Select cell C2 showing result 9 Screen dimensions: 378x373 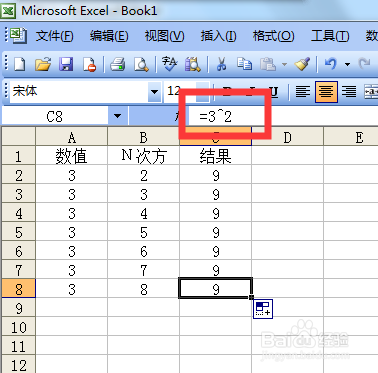(215, 175)
